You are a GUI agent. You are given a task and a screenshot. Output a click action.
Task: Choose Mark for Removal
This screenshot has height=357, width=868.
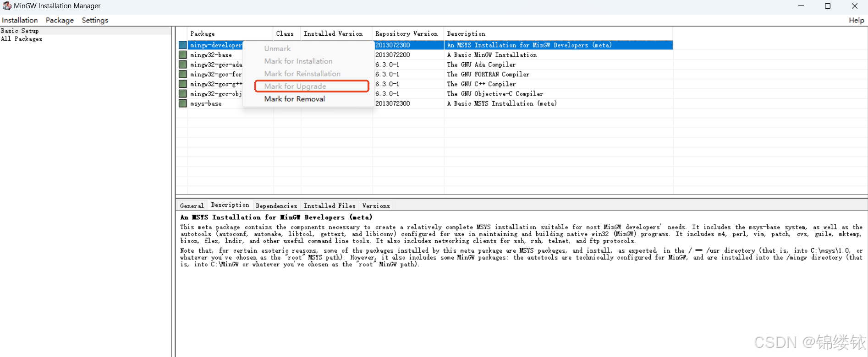click(x=294, y=99)
